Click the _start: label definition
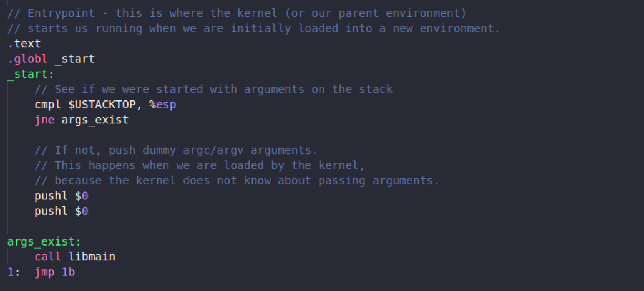Image resolution: width=644 pixels, height=291 pixels. (x=31, y=74)
